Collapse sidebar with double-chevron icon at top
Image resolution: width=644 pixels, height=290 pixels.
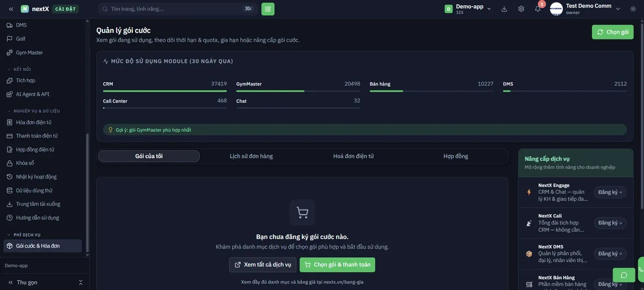point(11,9)
